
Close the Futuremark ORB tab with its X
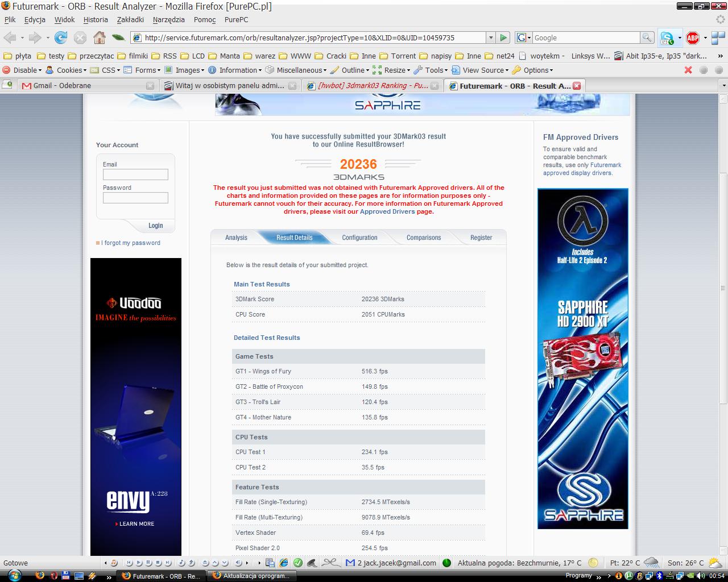(x=577, y=86)
